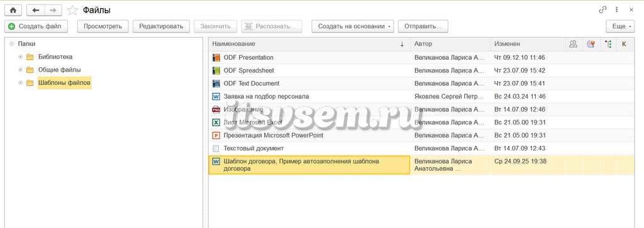Open the three-dots window menu
Viewport: 644px width, 228px height.
coord(617,10)
